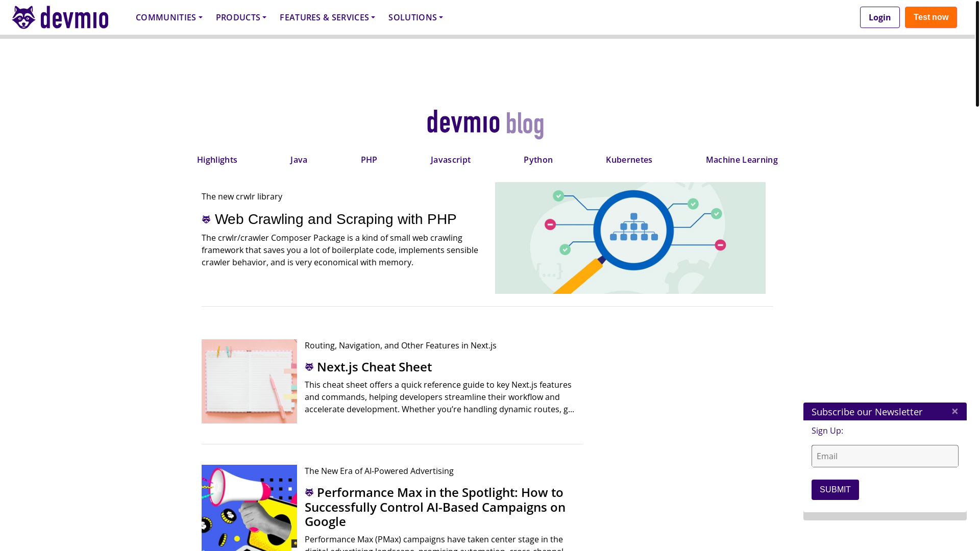Open the Machine Learning category
The width and height of the screenshot is (980, 551).
click(742, 160)
